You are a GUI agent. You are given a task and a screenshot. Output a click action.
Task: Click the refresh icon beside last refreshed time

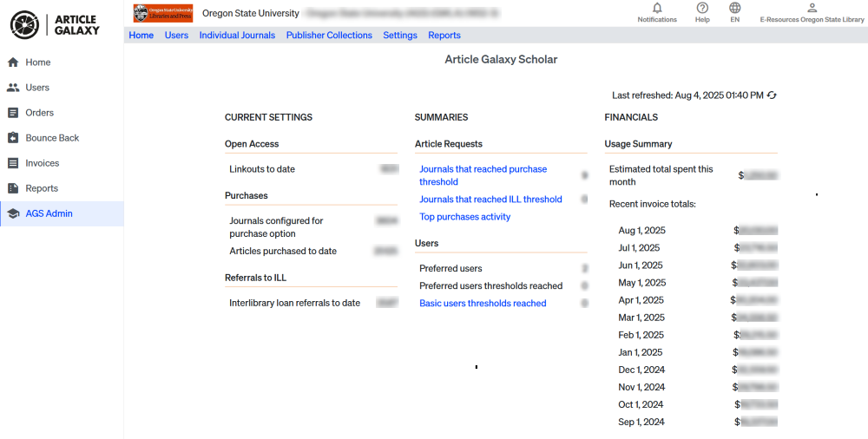coord(772,95)
